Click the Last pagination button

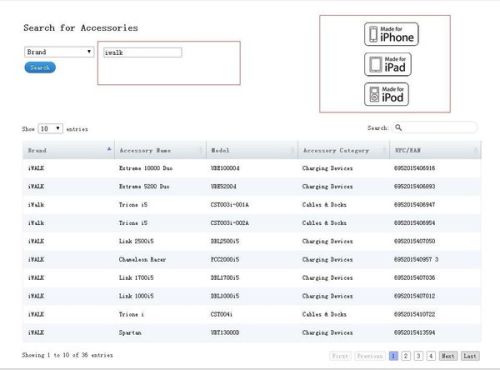pyautogui.click(x=470, y=356)
